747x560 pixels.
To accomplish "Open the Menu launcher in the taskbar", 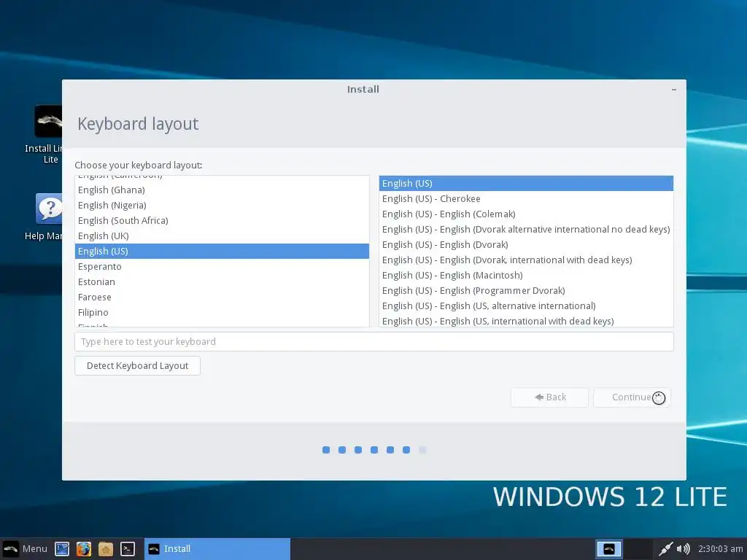I will click(x=25, y=548).
